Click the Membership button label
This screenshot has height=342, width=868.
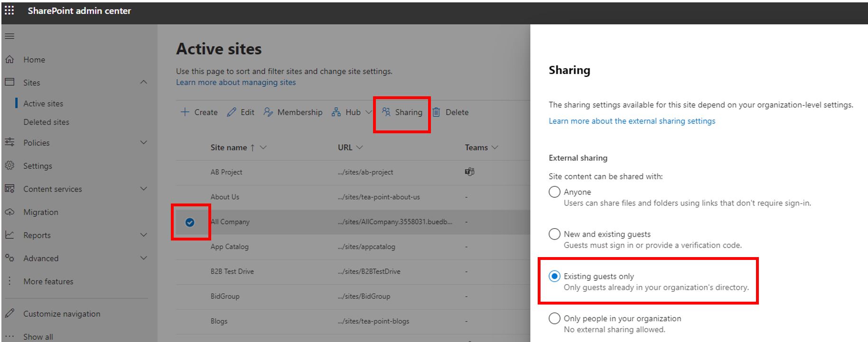300,112
